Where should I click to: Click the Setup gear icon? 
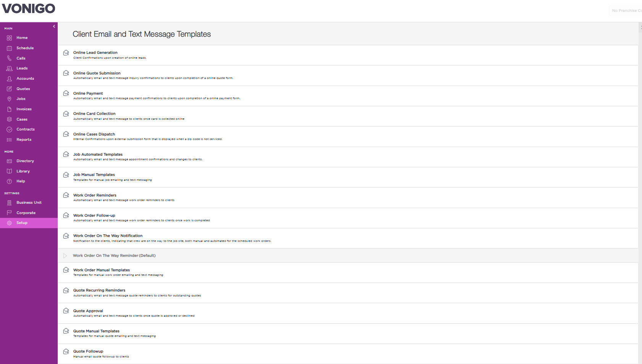[9, 223]
